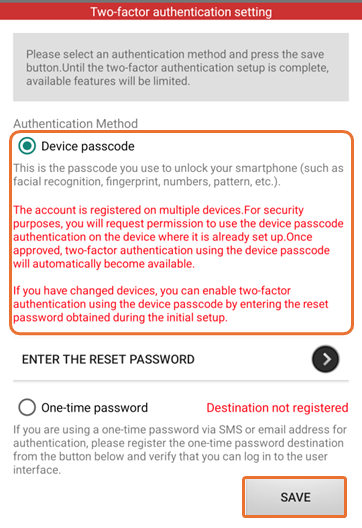Image resolution: width=362 pixels, height=528 pixels.
Task: Click the divider line below reset password row
Action: [x=181, y=381]
